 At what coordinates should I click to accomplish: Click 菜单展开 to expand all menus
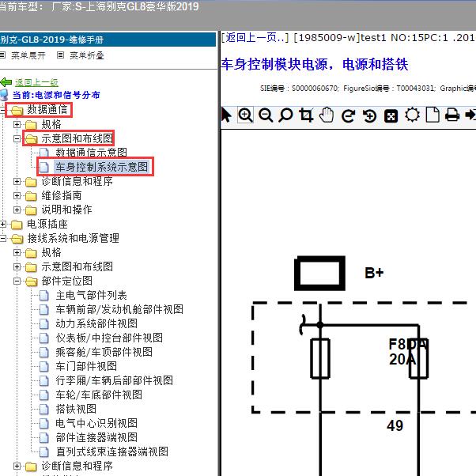pos(28,55)
